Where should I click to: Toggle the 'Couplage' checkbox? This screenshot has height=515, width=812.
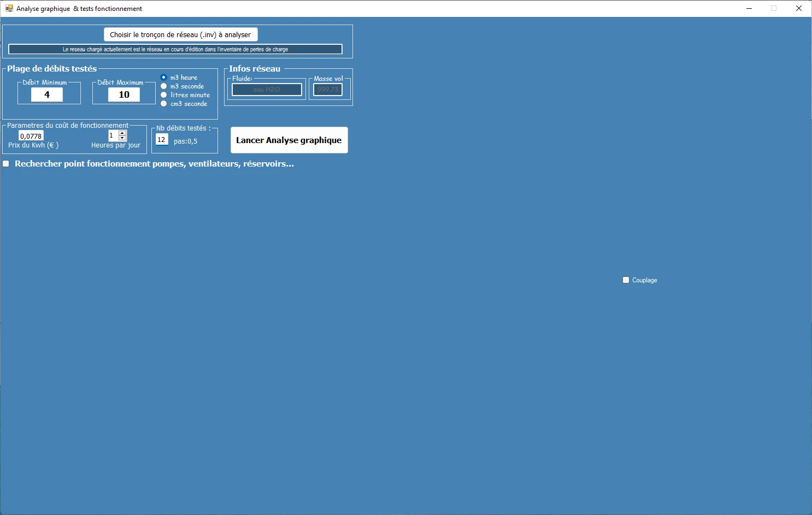[x=626, y=280]
